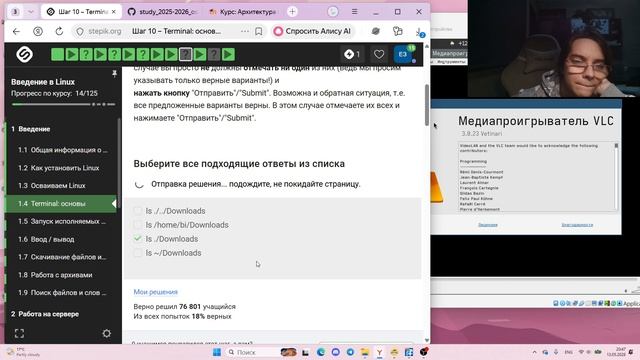Switch to the 'Шаг 10 – Terminal' tab
This screenshot has height=360, width=640.
82,12
